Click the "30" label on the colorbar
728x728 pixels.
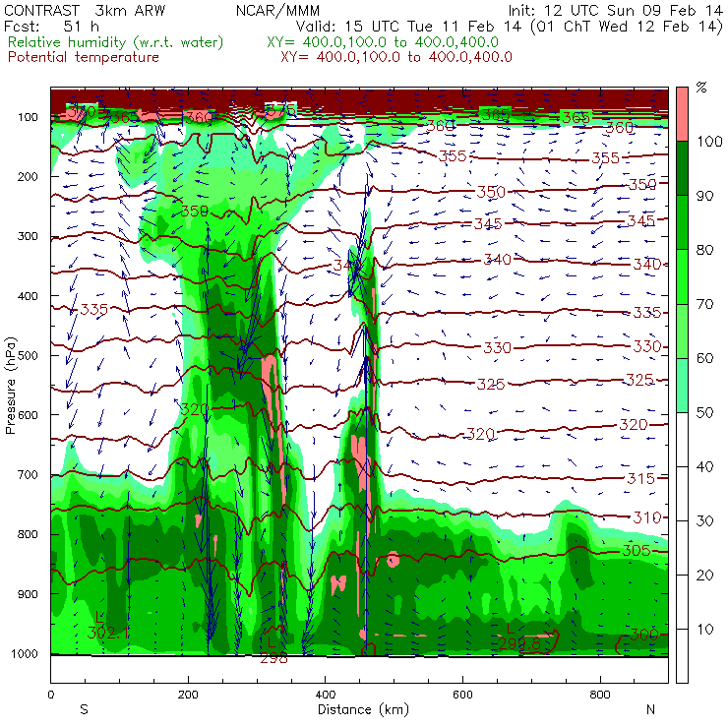click(704, 521)
